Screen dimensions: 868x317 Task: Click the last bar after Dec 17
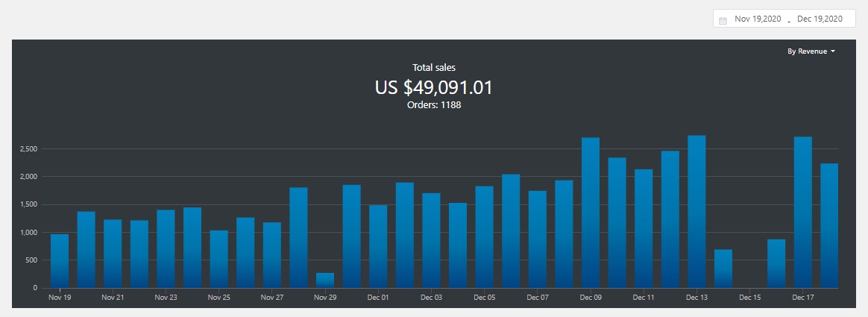click(x=829, y=225)
